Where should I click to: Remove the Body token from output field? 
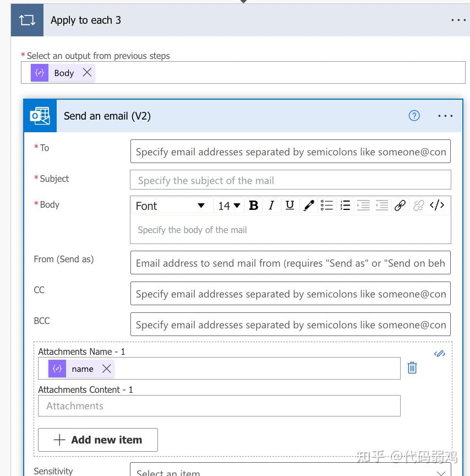87,73
